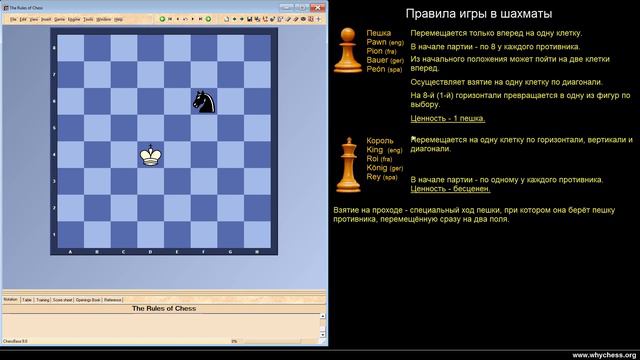
Task: Click the notation pane scroll-up arrow
Action: 322,316
